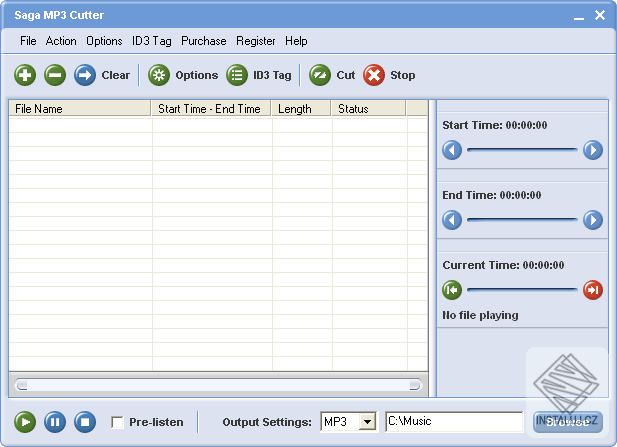The height and width of the screenshot is (447, 617).
Task: Enable the Pre-listen checkbox
Action: coord(117,422)
